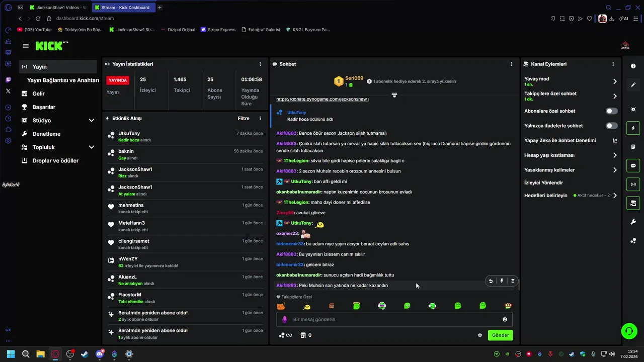This screenshot has height=362, width=644.
Task: Expand Yasaklanmış kelimeler option
Action: click(615, 170)
